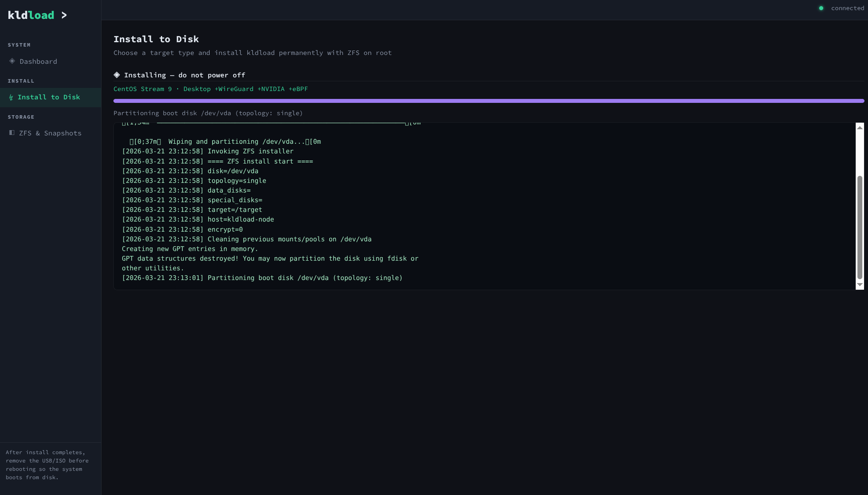Click the kldload logo
Screen dimensions: 868x495
(x=31, y=15)
